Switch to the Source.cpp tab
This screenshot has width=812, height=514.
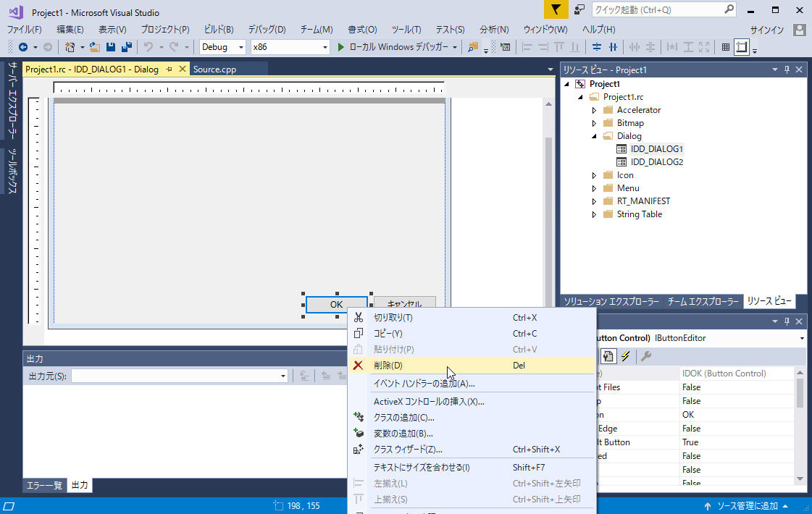pyautogui.click(x=215, y=69)
